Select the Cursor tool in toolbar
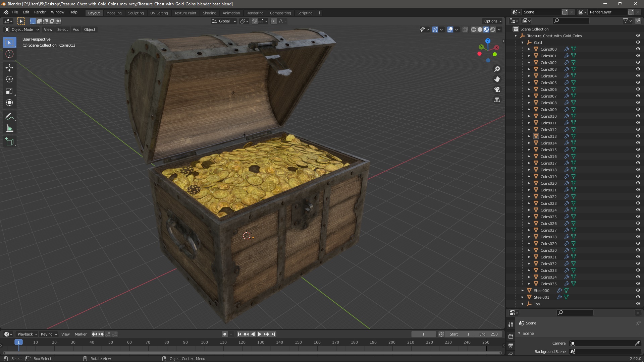Screen dimensions: 644x362 pos(9,54)
